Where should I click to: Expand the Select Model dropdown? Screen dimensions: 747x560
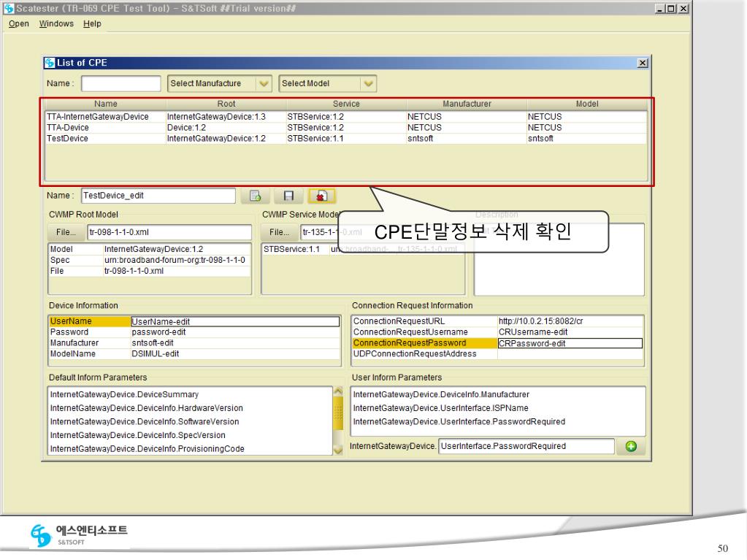(x=368, y=84)
